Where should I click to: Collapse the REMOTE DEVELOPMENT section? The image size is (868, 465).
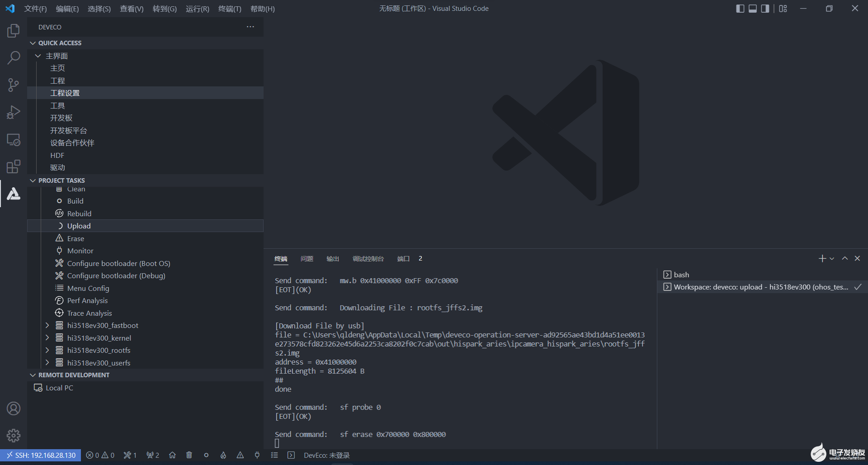pyautogui.click(x=33, y=375)
